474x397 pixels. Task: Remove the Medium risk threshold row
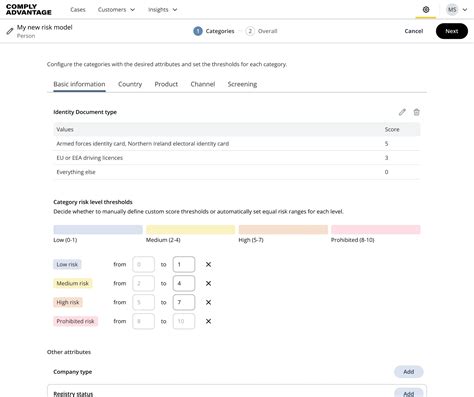tap(208, 283)
